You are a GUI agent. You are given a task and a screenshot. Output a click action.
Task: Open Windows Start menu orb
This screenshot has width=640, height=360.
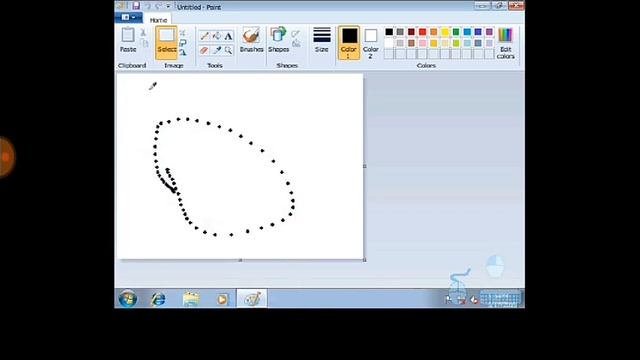point(128,299)
